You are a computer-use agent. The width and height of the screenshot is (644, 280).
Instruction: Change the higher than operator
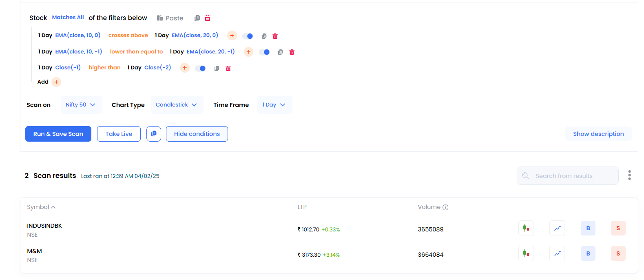tap(104, 68)
